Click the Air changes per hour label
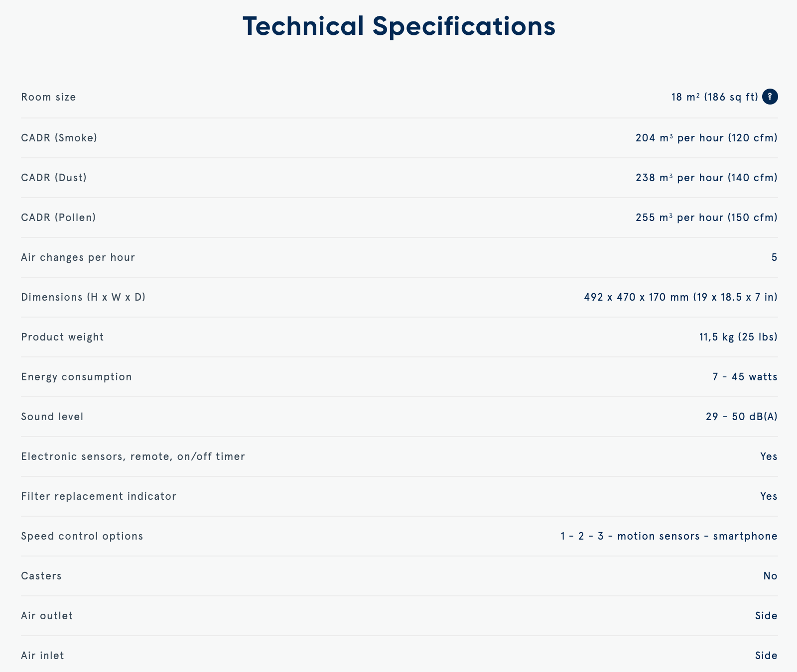This screenshot has width=797, height=672. [x=78, y=257]
